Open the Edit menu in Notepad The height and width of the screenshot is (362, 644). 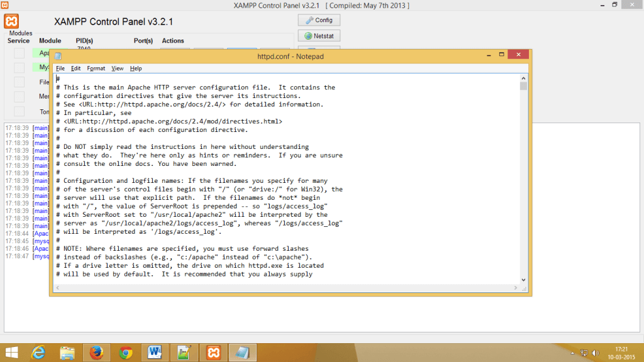[x=75, y=69]
